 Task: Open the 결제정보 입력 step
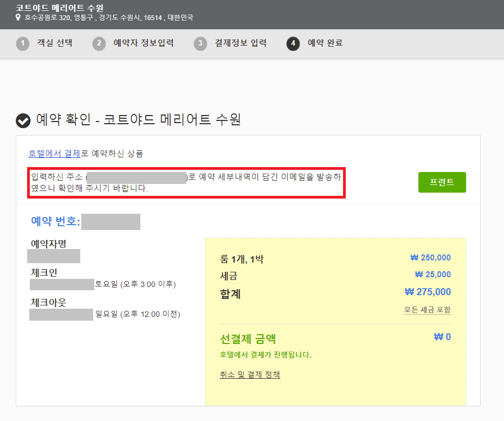(241, 43)
